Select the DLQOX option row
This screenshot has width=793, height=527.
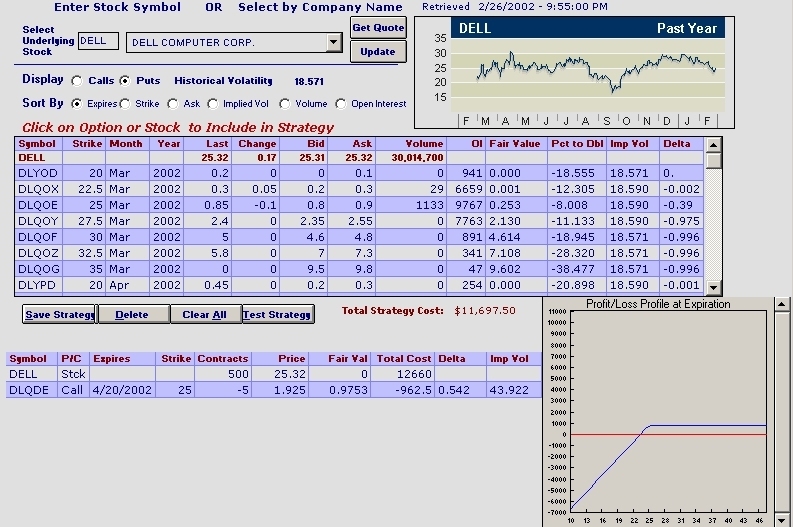(x=359, y=189)
